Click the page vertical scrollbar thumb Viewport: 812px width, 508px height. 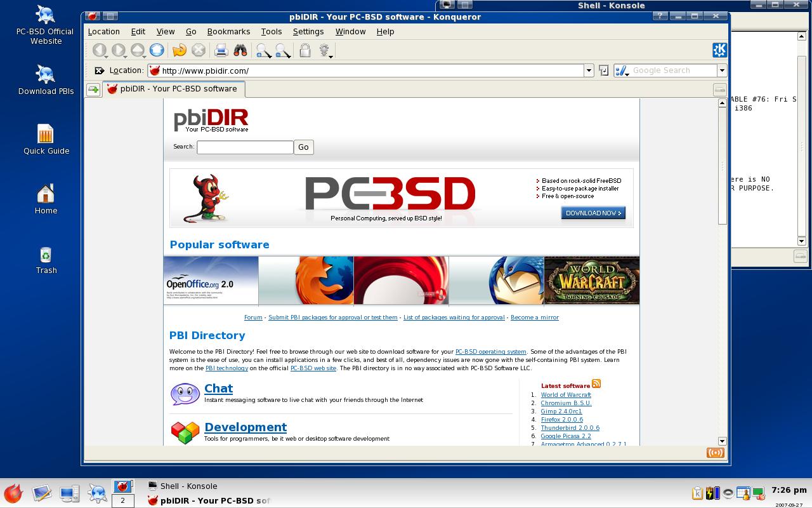click(x=722, y=165)
